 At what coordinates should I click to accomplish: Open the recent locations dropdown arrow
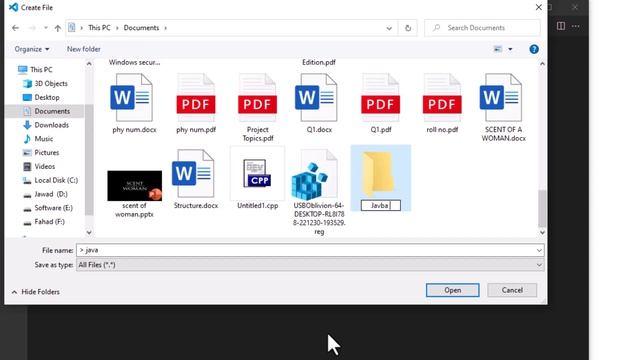(46, 28)
